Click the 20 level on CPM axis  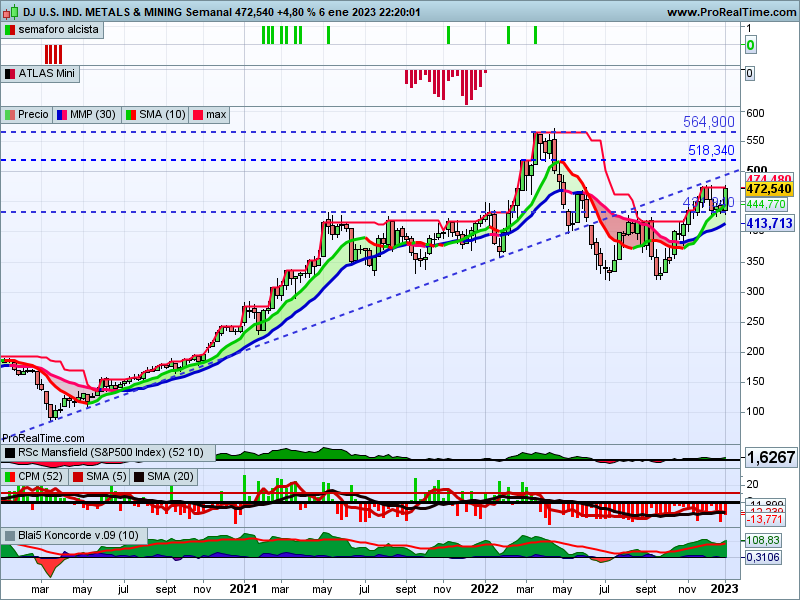pyautogui.click(x=753, y=484)
